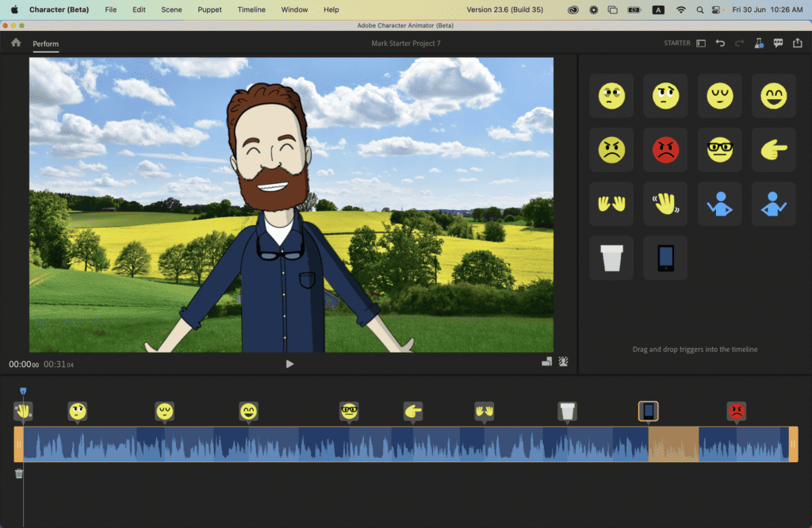
Task: Click the blue playhead marker above timeline
Action: pyautogui.click(x=23, y=392)
